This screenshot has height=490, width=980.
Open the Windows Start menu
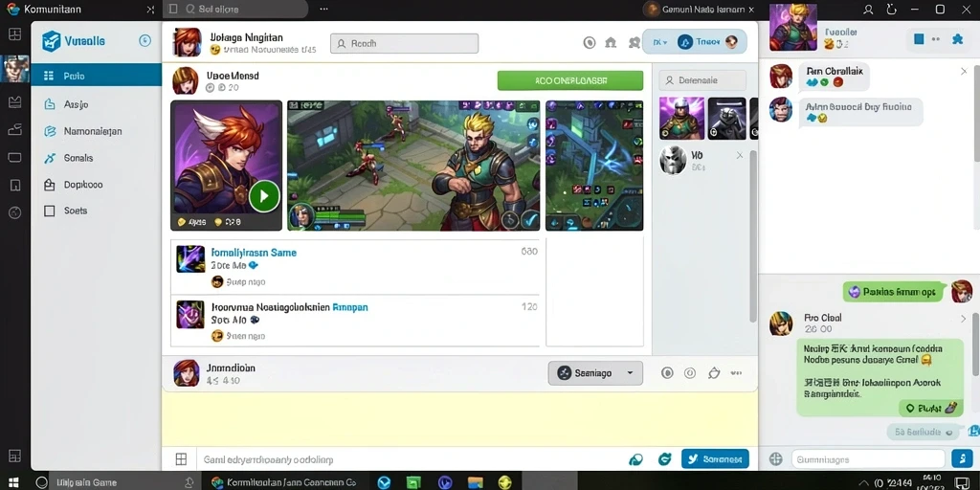click(x=12, y=482)
